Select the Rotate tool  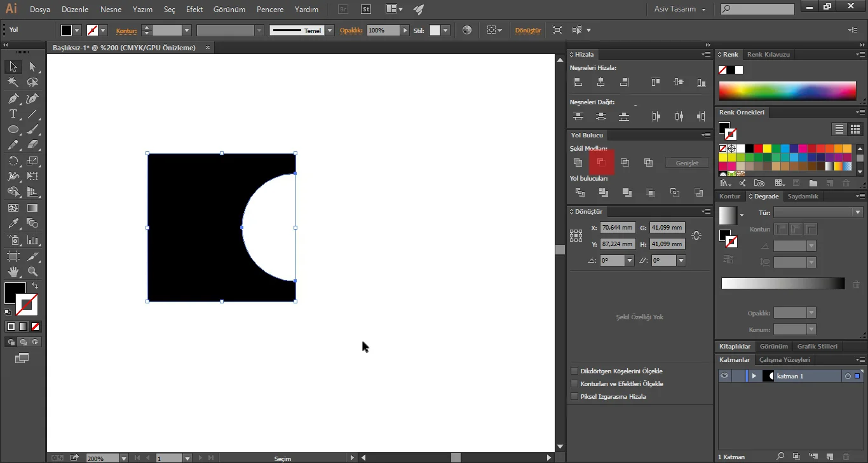coord(13,161)
